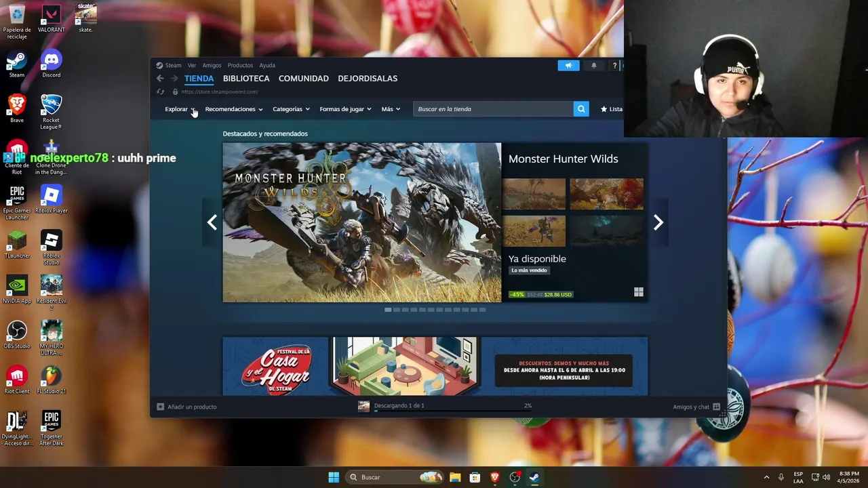Switch to the COMUNIDAD tab
The height and width of the screenshot is (488, 868).
(304, 79)
